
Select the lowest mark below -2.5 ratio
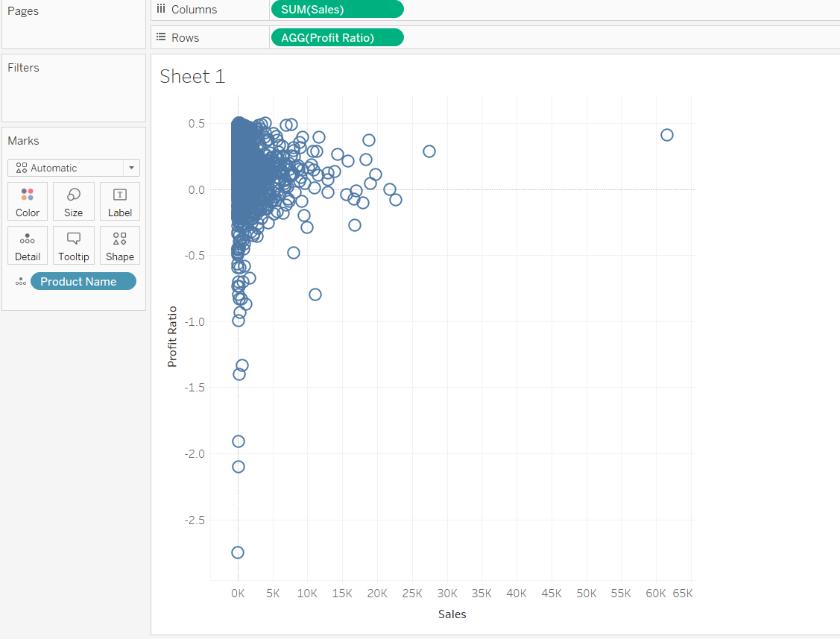click(x=238, y=553)
